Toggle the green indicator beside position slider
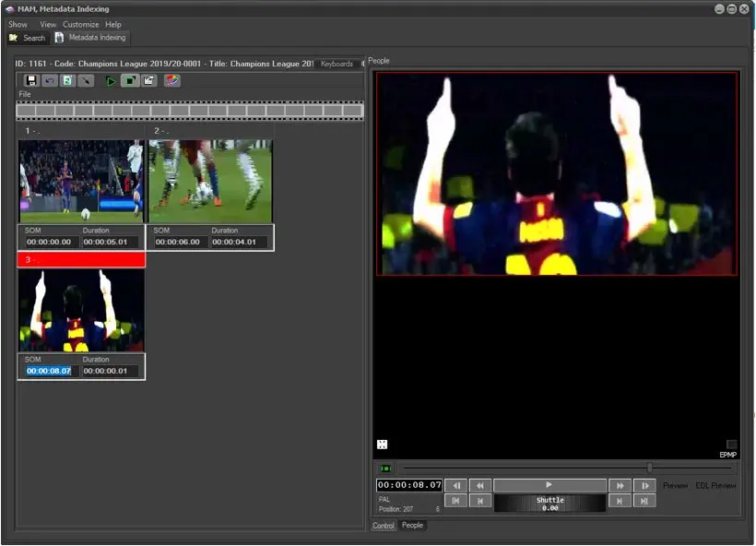The width and height of the screenshot is (756, 546). pos(385,469)
